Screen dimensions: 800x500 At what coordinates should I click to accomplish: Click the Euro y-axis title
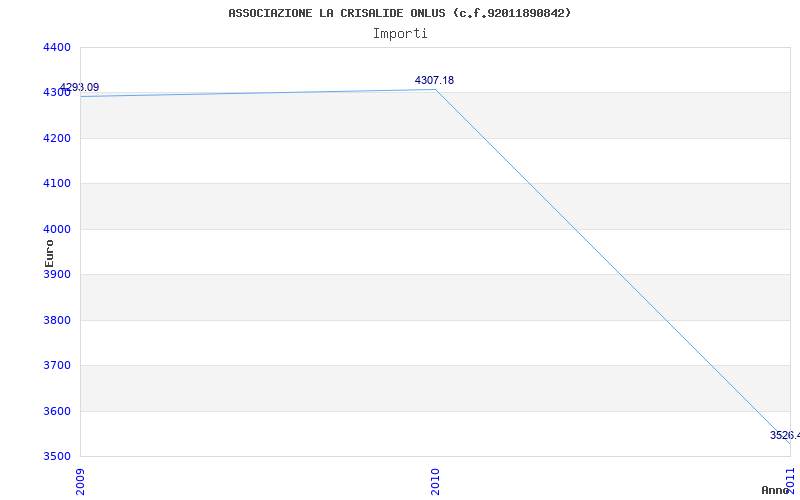(49, 254)
